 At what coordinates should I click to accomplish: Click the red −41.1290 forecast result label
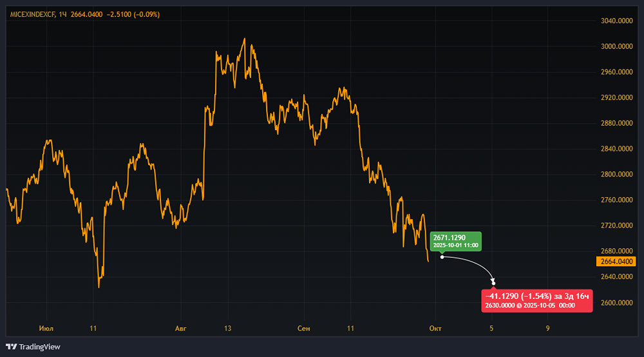(536, 300)
